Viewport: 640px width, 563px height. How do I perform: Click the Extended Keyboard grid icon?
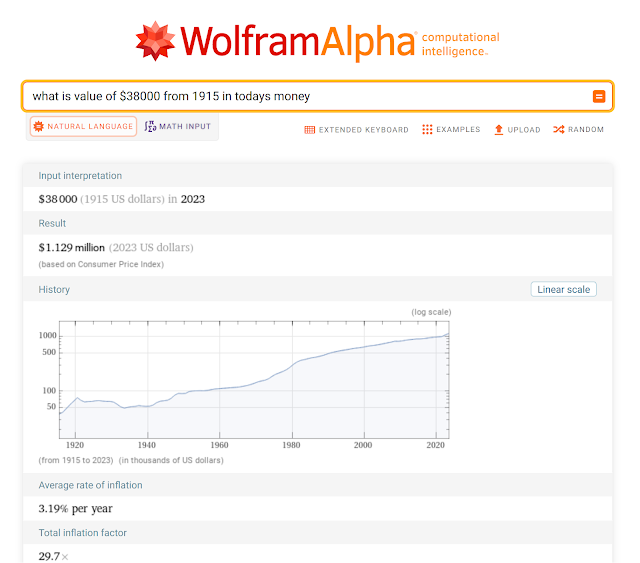point(309,130)
